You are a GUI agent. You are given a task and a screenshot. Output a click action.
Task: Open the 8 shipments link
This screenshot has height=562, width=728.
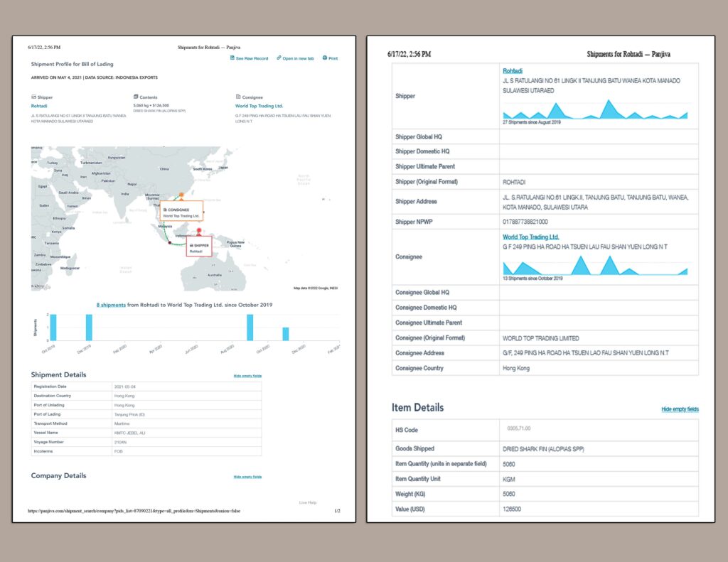click(x=111, y=305)
